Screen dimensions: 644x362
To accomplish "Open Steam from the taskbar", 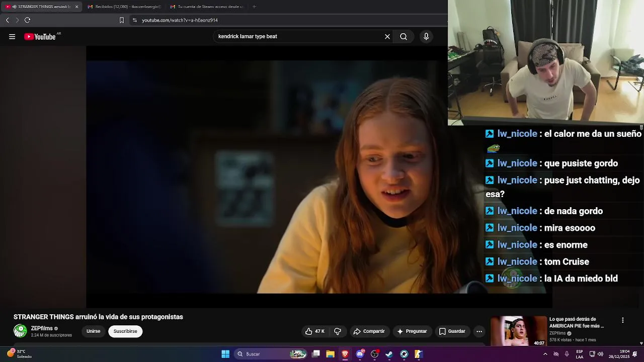I will click(x=389, y=354).
